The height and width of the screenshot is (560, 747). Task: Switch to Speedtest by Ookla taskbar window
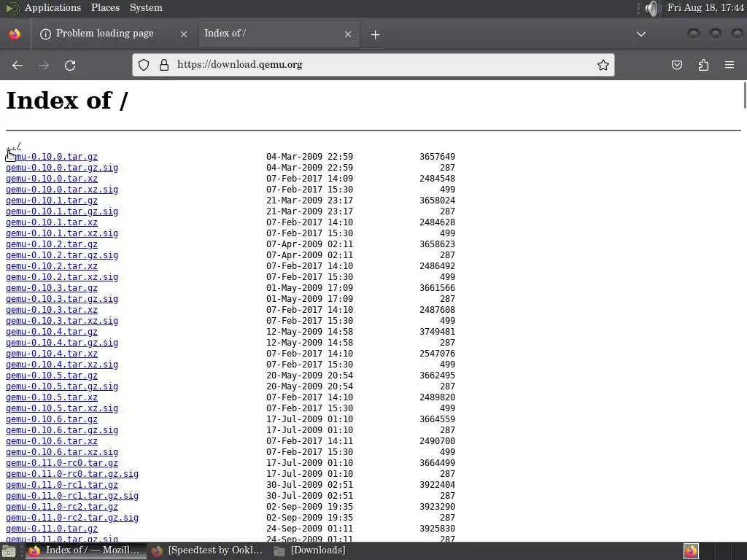(x=208, y=551)
